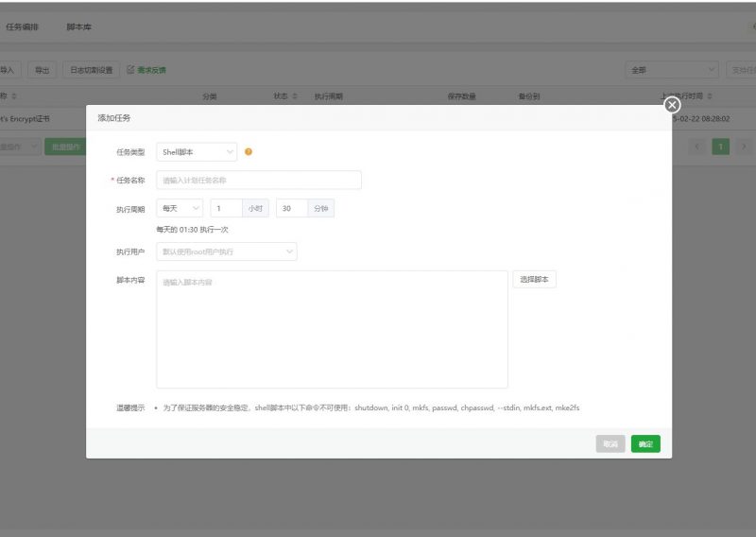
Task: Click the previous page arrow
Action: coord(697,147)
